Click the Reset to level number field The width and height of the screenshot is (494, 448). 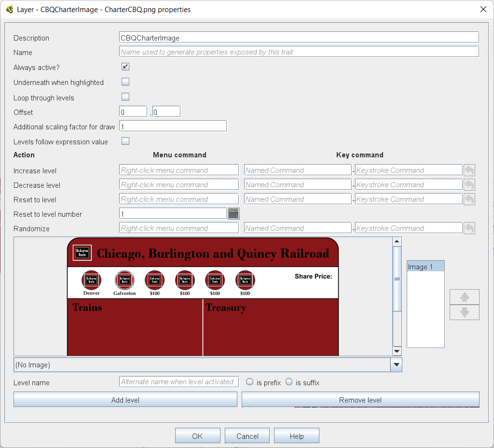tap(173, 213)
